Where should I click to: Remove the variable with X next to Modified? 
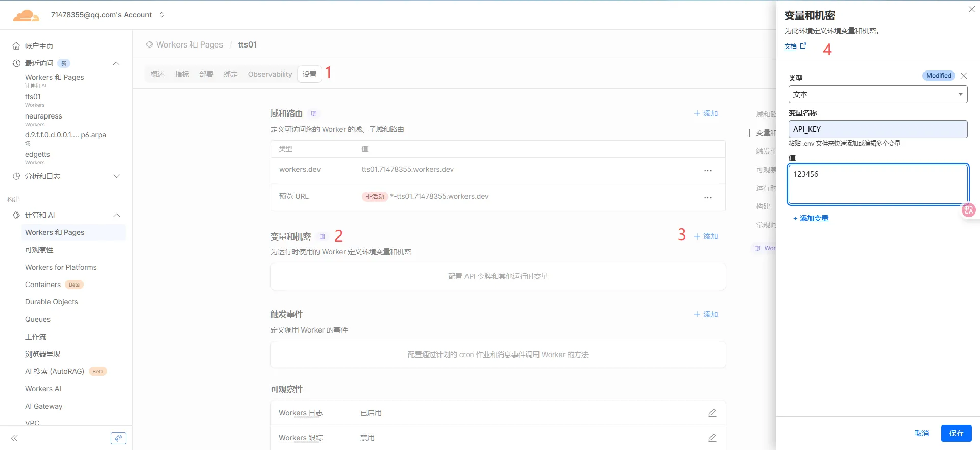tap(963, 76)
